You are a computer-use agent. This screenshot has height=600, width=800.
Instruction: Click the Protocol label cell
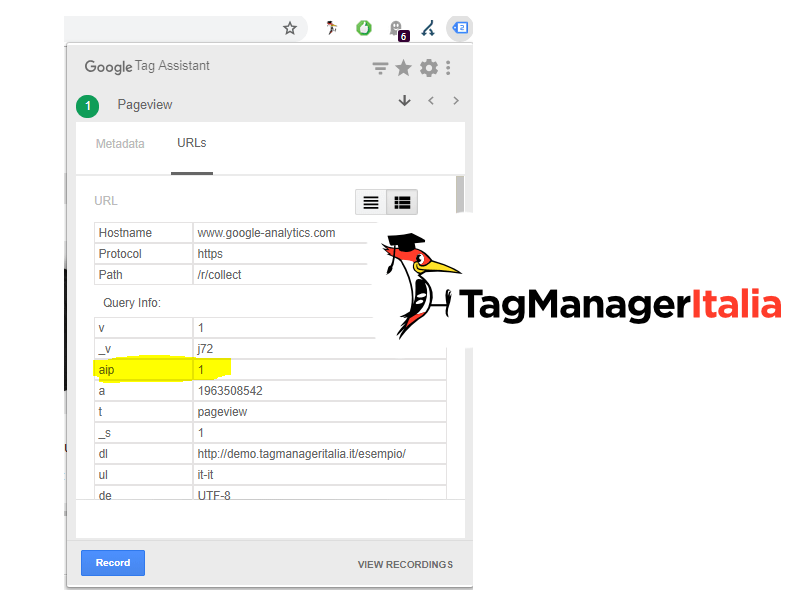click(x=143, y=254)
